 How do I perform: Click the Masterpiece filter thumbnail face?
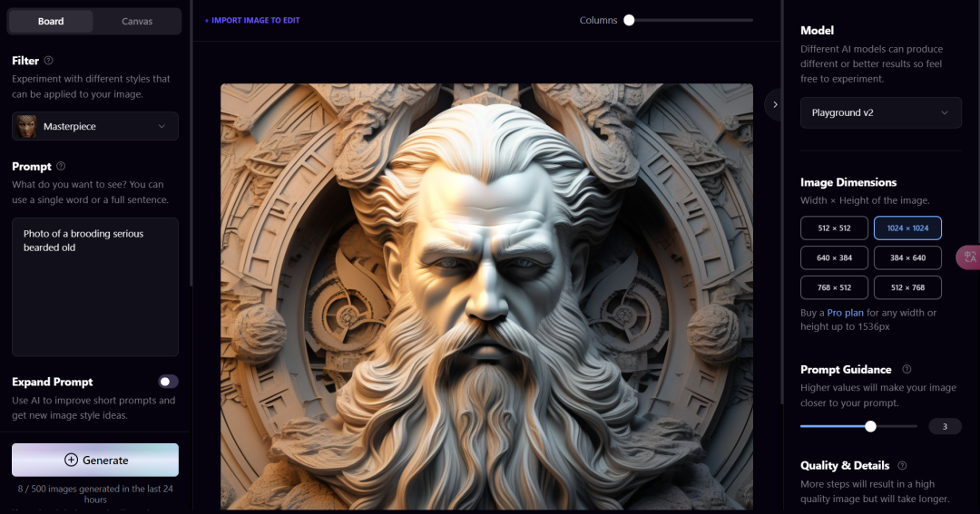point(27,126)
